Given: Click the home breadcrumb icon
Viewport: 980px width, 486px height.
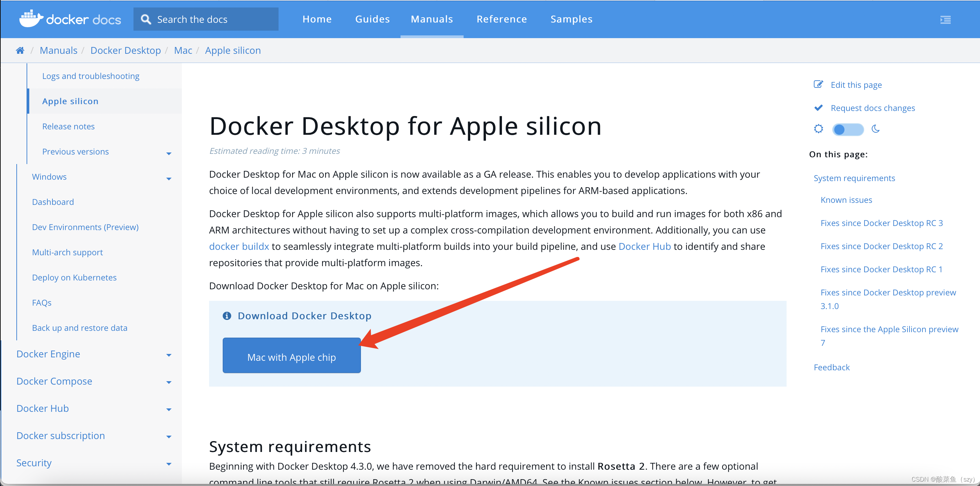Looking at the screenshot, I should click(x=20, y=50).
